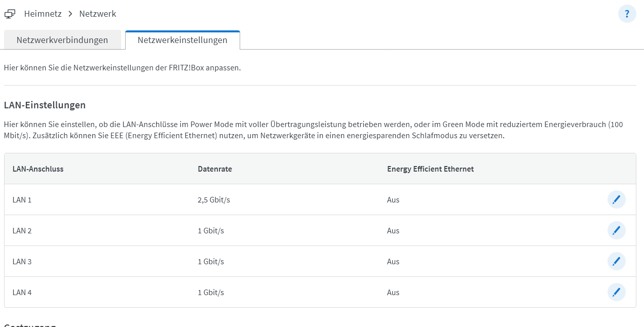Click the 2,5 Gbit/s data rate value
This screenshot has height=327, width=644.
coord(214,200)
